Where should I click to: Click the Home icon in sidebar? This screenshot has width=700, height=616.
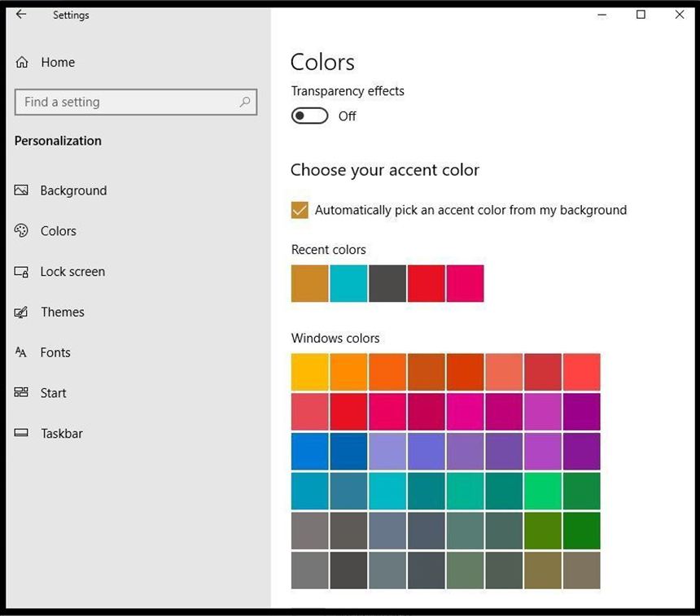22,63
